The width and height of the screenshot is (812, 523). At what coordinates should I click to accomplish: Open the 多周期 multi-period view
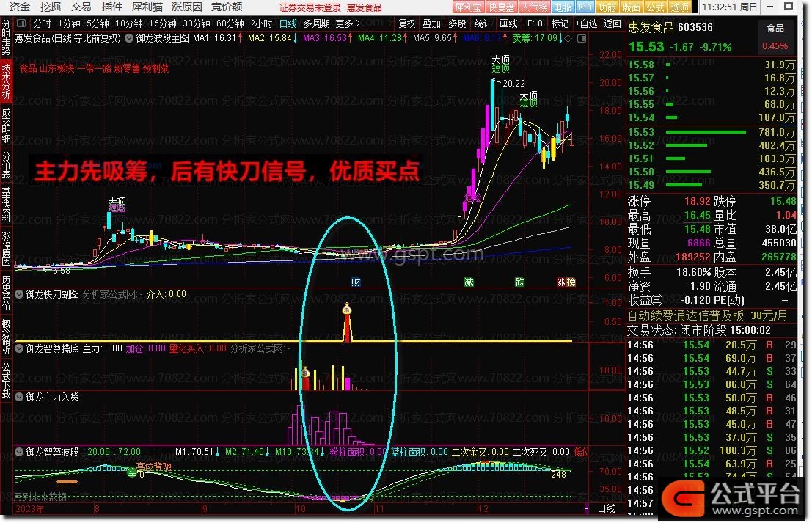pyautogui.click(x=316, y=23)
